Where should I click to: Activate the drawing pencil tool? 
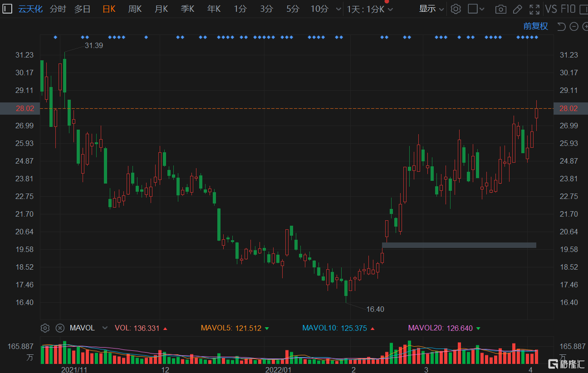[x=517, y=9]
